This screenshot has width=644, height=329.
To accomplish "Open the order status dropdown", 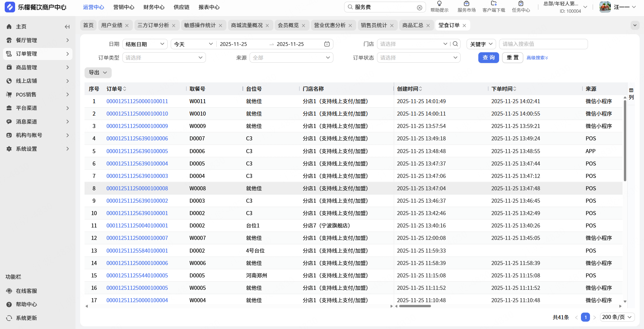I will pos(418,58).
